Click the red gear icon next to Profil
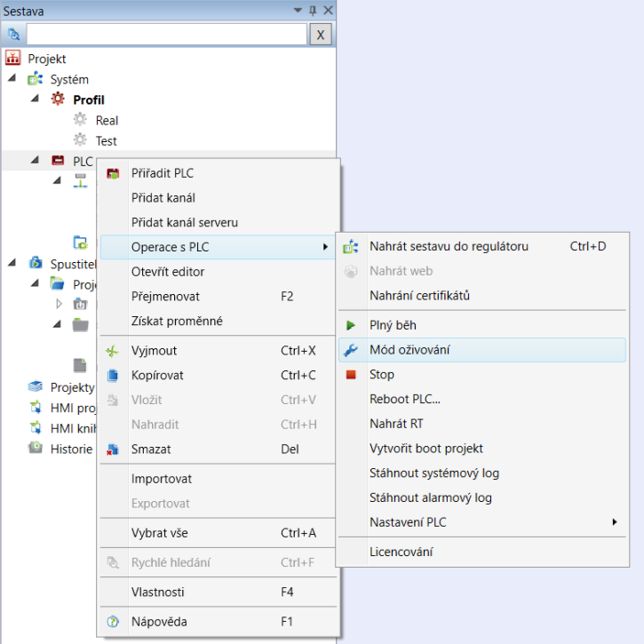 (x=58, y=99)
